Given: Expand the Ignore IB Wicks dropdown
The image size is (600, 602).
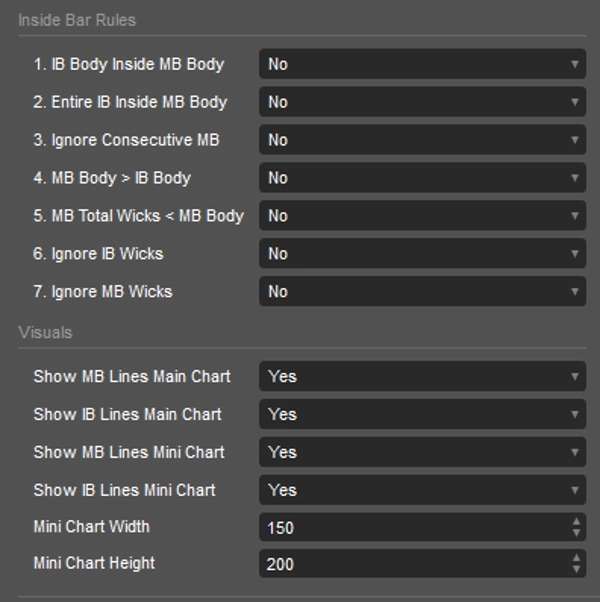Looking at the screenshot, I should (x=422, y=254).
